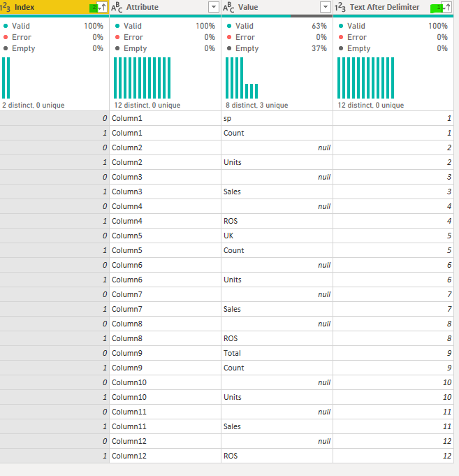The height and width of the screenshot is (476, 459).
Task: Click the Value column quality bar
Action: pos(277,16)
